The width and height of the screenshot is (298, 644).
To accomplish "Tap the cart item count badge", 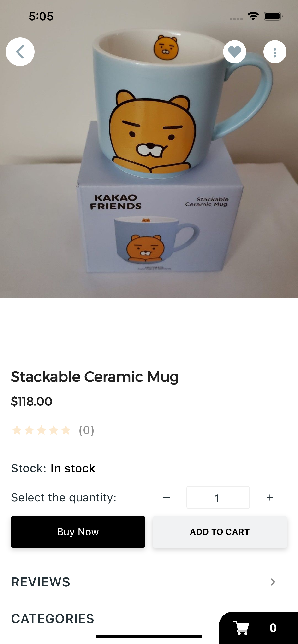I will (273, 628).
